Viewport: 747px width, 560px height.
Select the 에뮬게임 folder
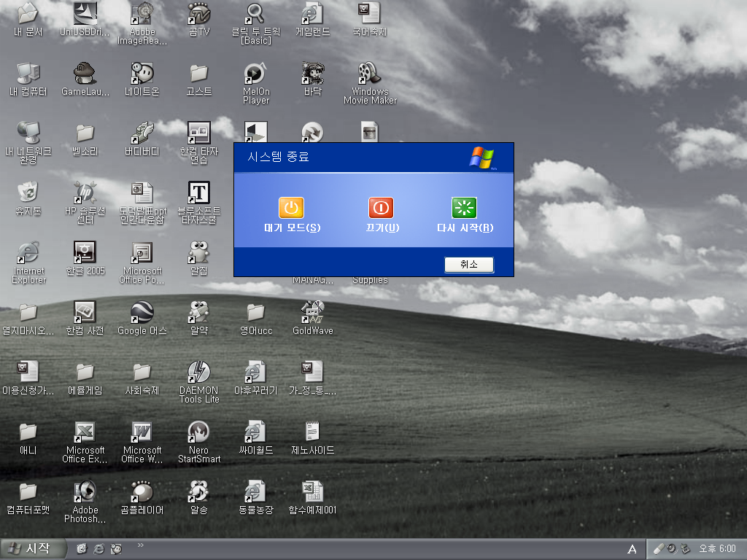point(85,378)
